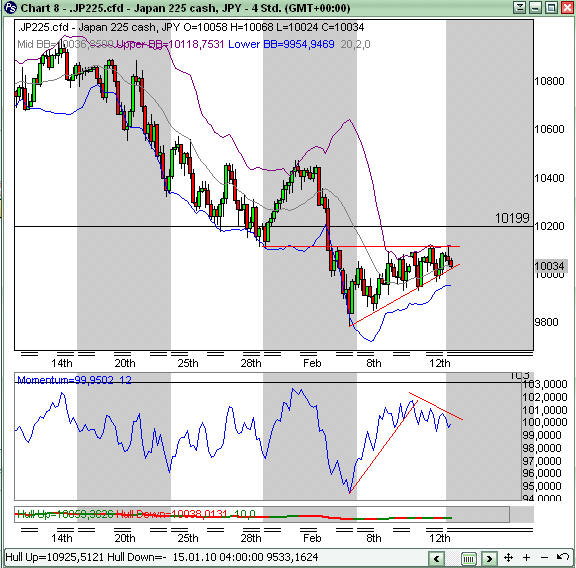Image resolution: width=576 pixels, height=568 pixels.
Task: Click the status bar date 15.01.10 04:00:00
Action: pos(218,557)
